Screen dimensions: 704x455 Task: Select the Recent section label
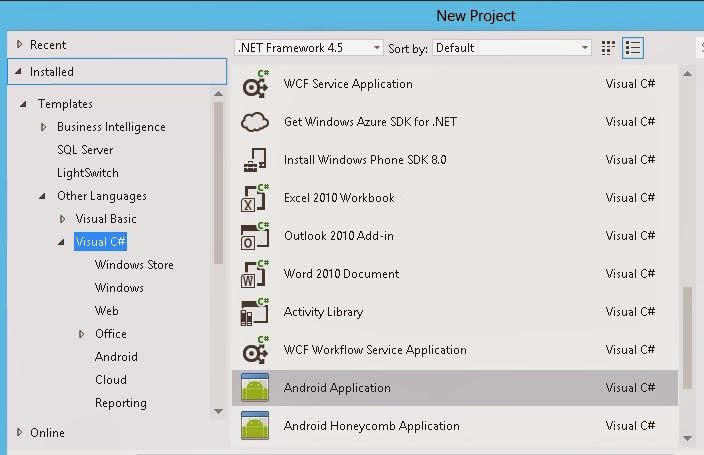coord(48,44)
